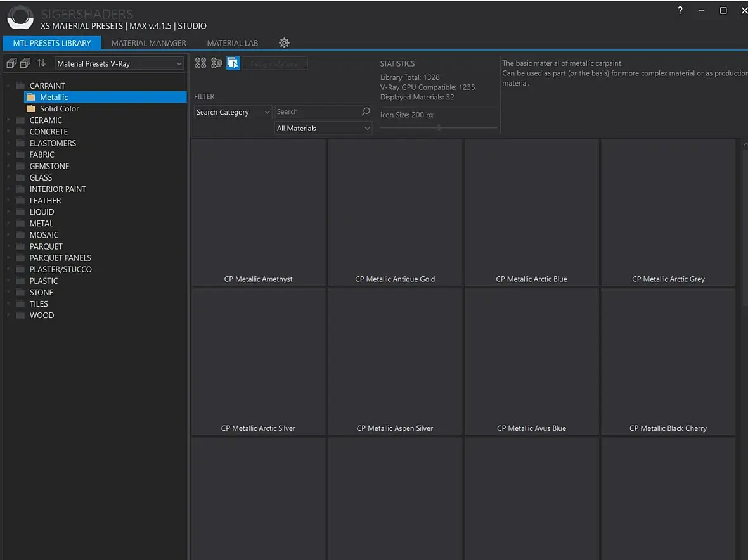Screen dimensions: 748x560
Task: Switch to list view with details icon
Action: click(217, 63)
